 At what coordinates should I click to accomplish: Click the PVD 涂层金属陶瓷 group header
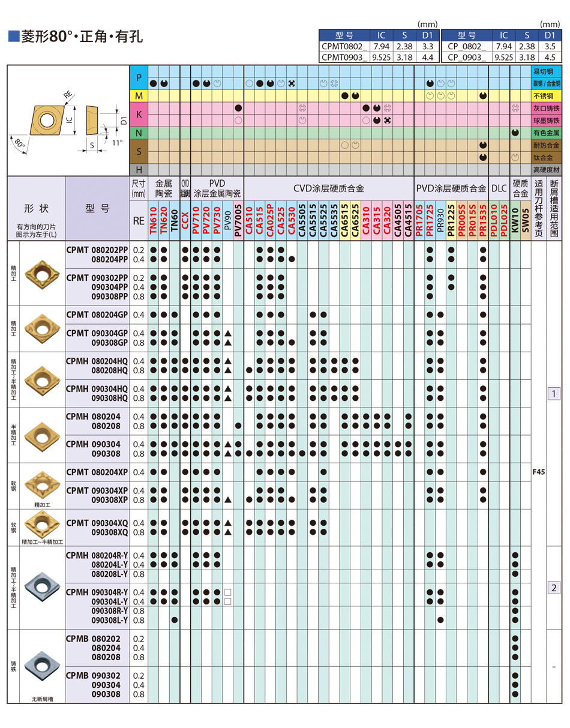(217, 187)
